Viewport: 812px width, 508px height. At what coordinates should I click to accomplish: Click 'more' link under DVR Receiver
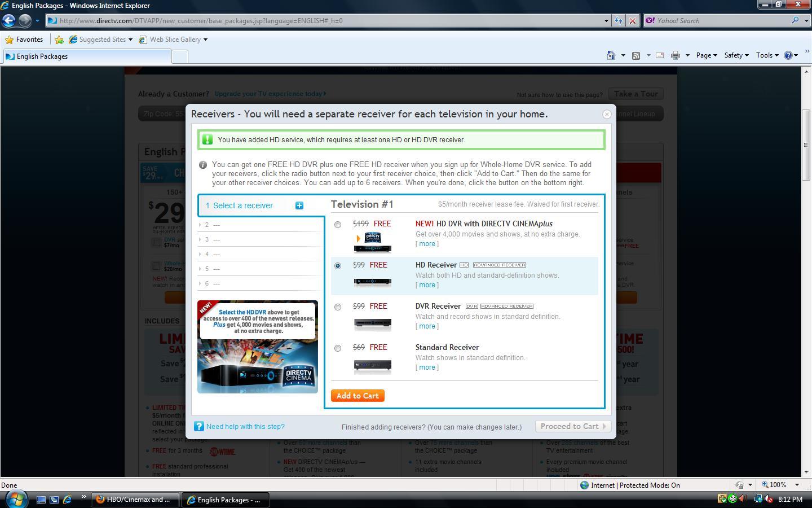click(x=427, y=326)
